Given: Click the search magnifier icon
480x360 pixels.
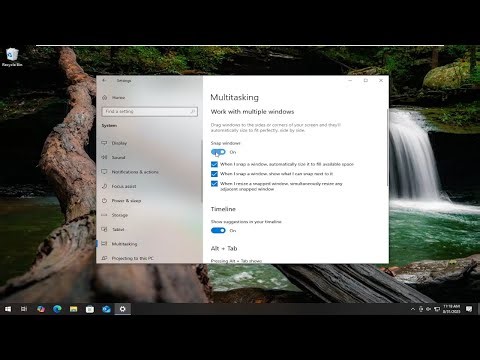Looking at the screenshot, I should [193, 111].
